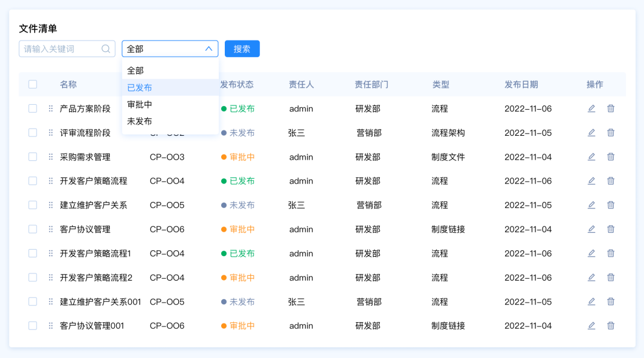644x358 pixels.
Task: Edit the 开发客户策略流程2 row with pencil icon
Action: tap(592, 277)
